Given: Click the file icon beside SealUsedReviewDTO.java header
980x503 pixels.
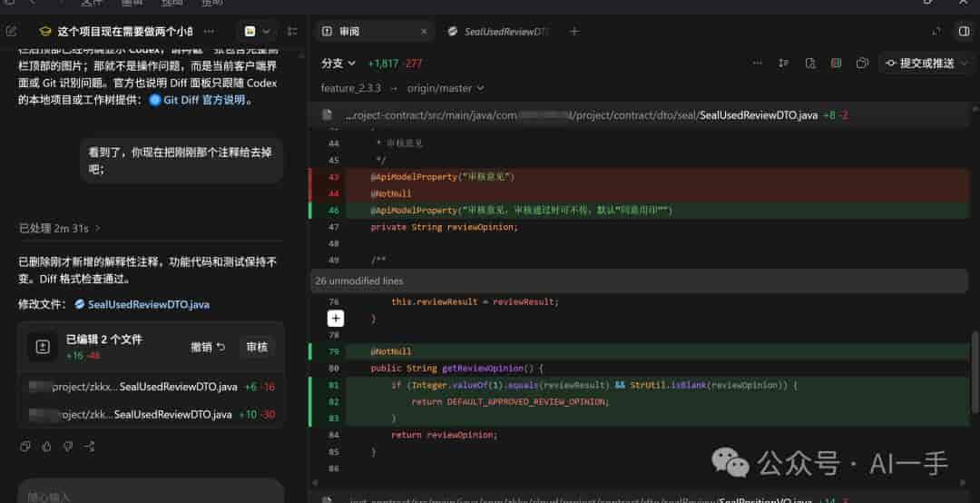Looking at the screenshot, I should click(327, 115).
